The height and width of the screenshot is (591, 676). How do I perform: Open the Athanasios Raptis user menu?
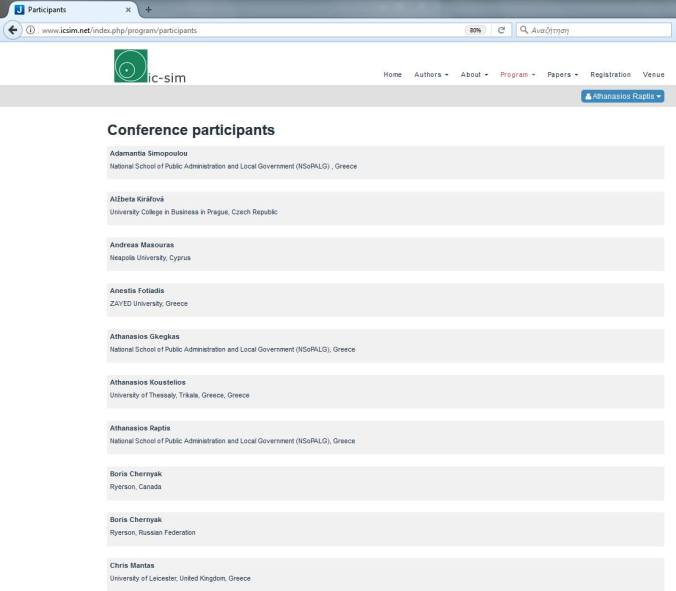622,96
